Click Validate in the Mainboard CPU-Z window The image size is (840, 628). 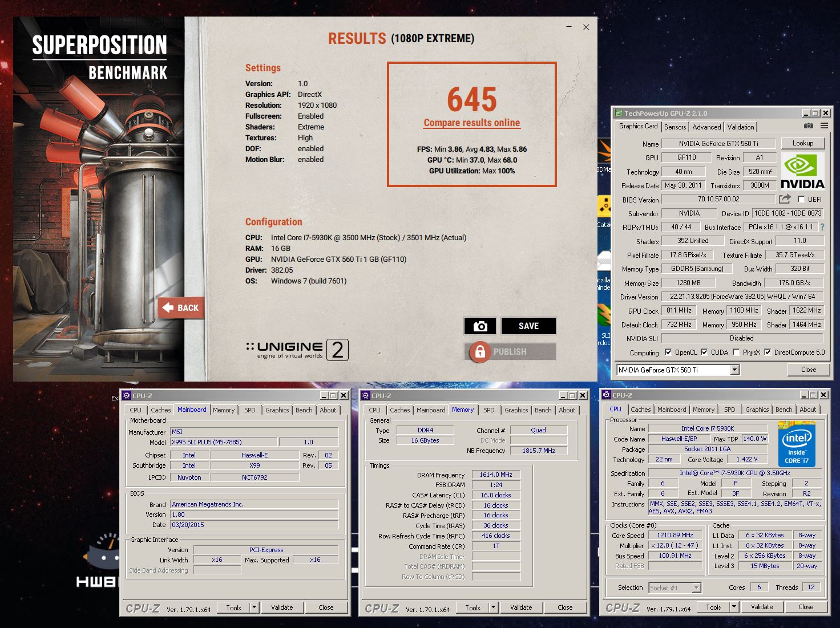[x=282, y=607]
